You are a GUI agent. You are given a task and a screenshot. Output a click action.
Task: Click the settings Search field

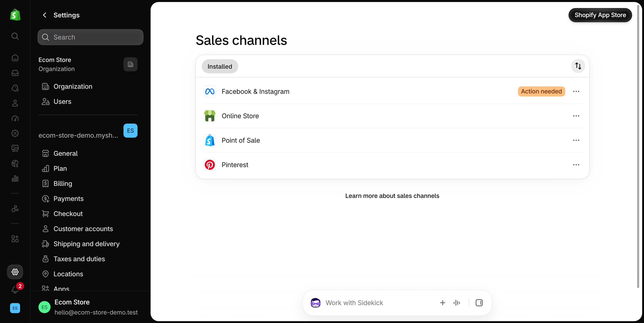pos(90,37)
